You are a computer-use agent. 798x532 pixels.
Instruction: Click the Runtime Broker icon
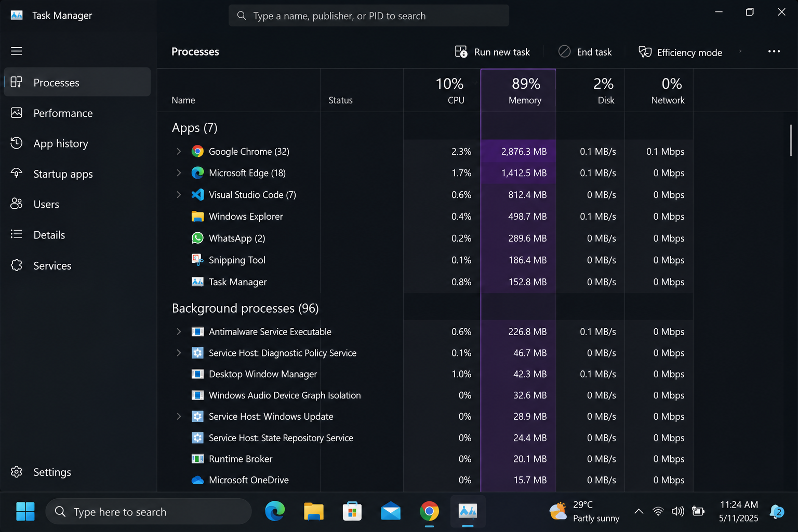click(x=197, y=459)
